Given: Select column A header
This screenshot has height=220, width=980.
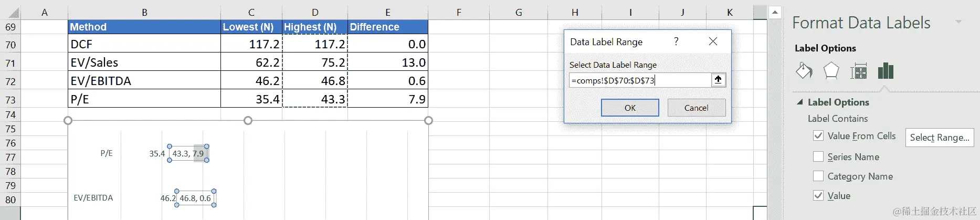Looking at the screenshot, I should click(x=45, y=13).
